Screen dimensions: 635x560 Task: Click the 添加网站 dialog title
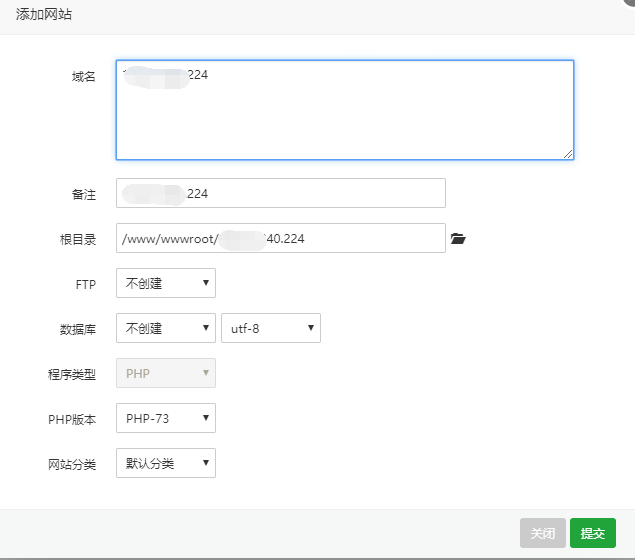pos(43,15)
